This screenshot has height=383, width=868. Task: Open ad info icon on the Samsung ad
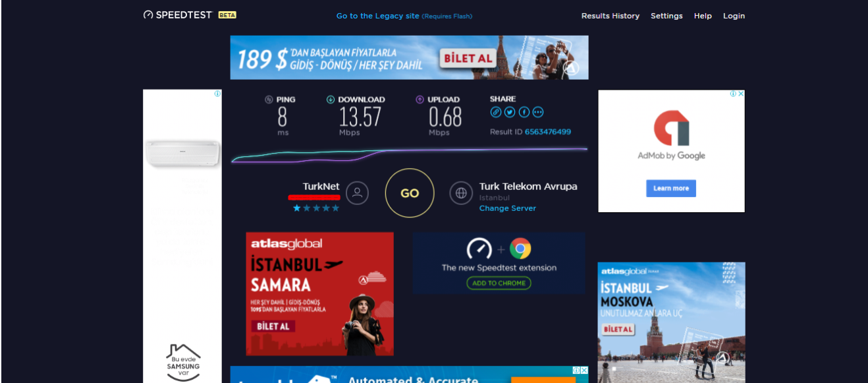(218, 94)
